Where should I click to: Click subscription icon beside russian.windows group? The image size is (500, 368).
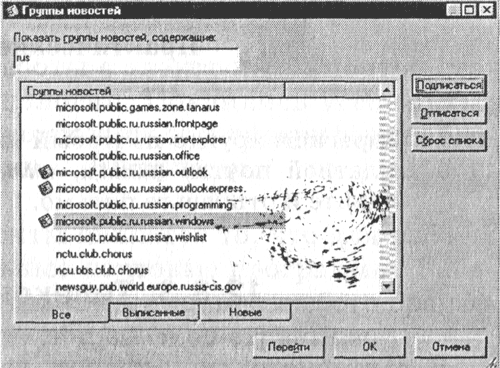(45, 221)
